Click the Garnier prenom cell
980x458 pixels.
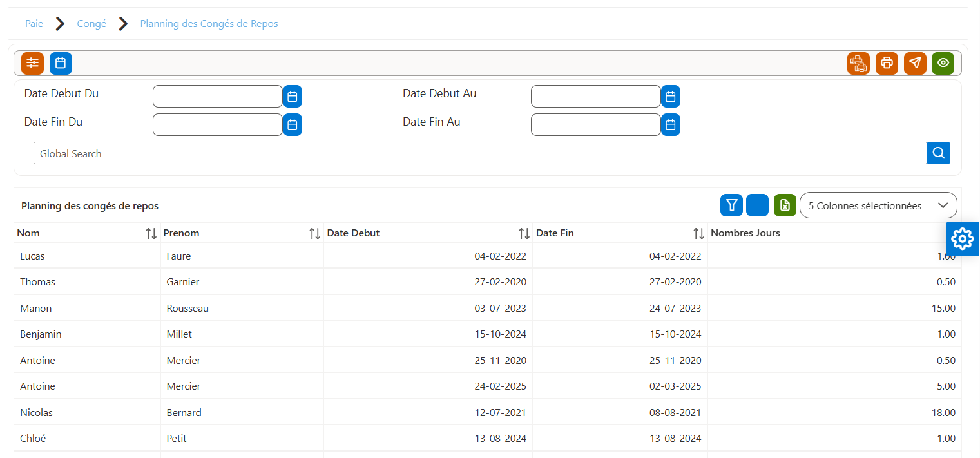coord(242,282)
